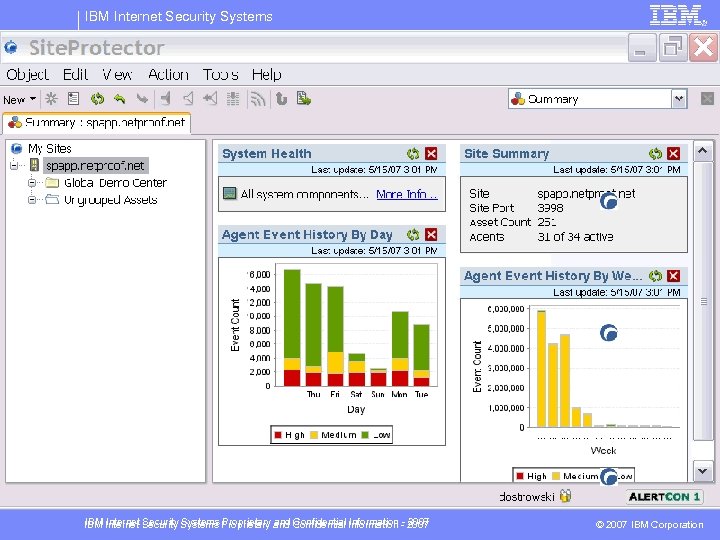The width and height of the screenshot is (720, 540).
Task: Click yellow Medium swatch in Day legend
Action: (314, 435)
